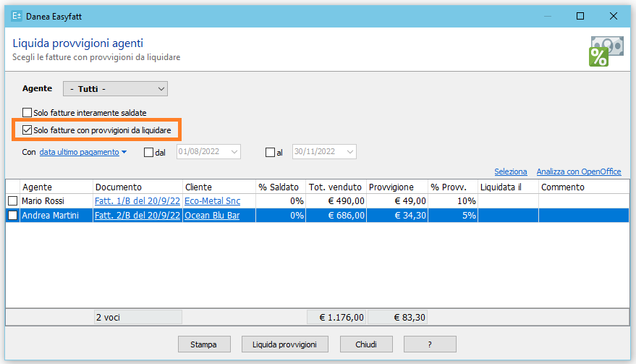Open client Ocean Blu Bar link

click(x=212, y=216)
